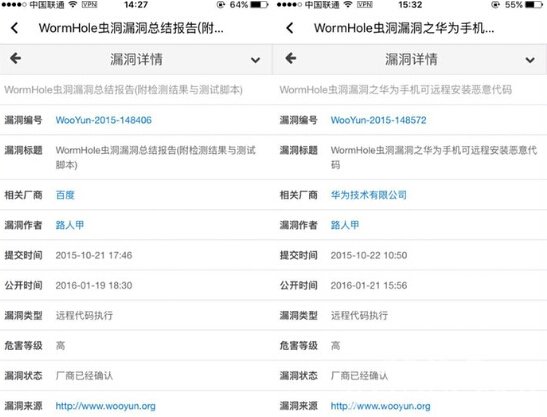
Task: Open author 路人甲 in right panel
Action: coord(345,225)
